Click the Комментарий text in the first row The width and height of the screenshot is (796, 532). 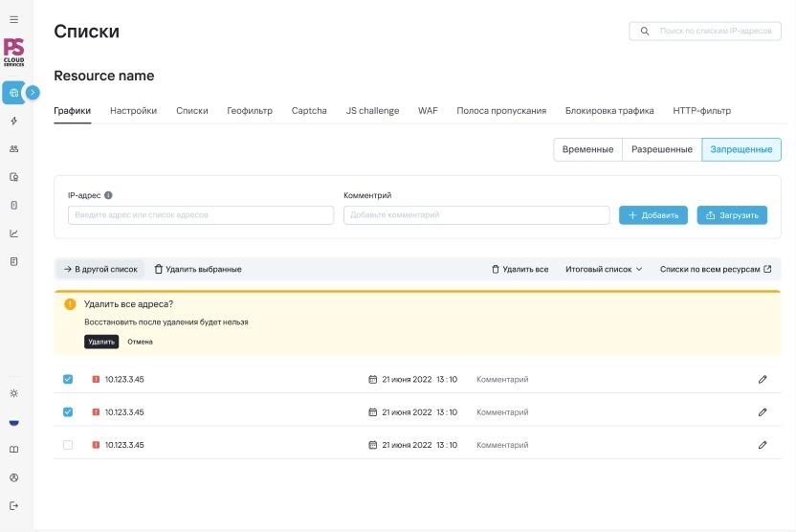click(x=502, y=379)
